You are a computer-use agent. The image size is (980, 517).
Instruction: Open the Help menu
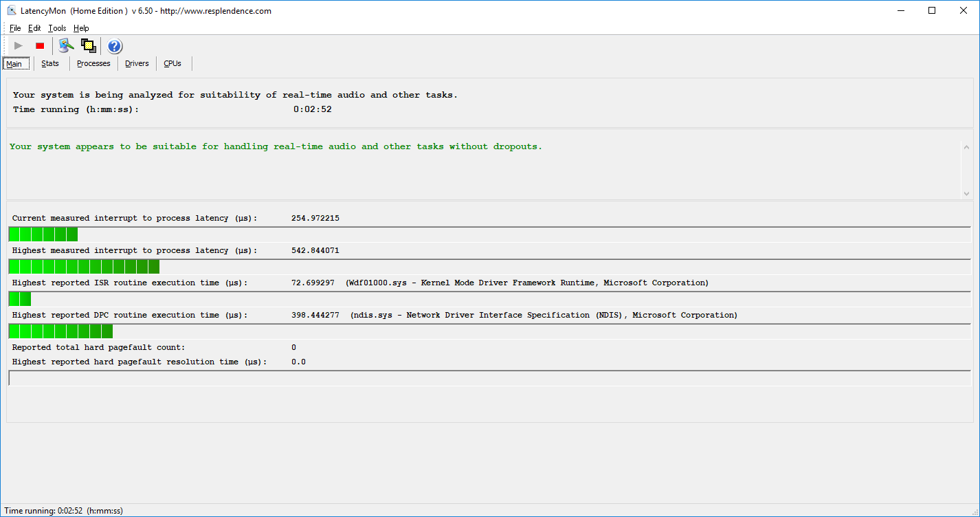81,28
